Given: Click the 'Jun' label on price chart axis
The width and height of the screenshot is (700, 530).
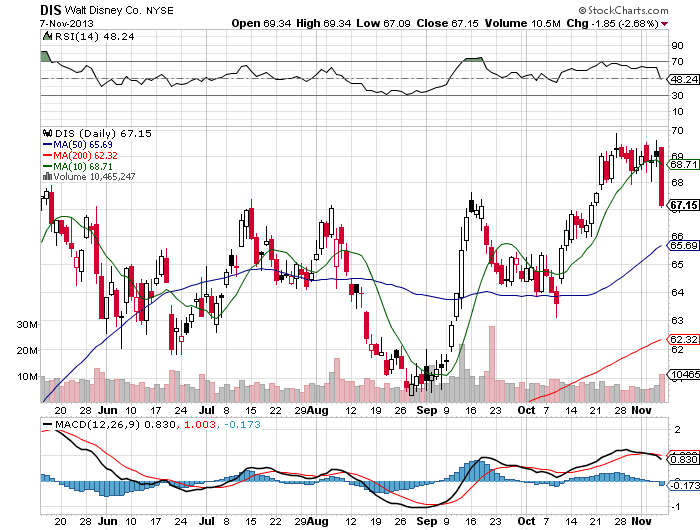Looking at the screenshot, I should [108, 410].
